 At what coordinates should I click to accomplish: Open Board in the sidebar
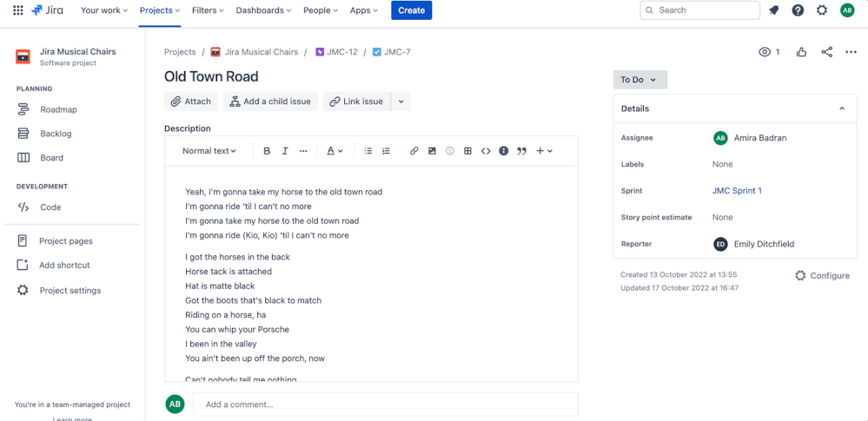click(51, 158)
